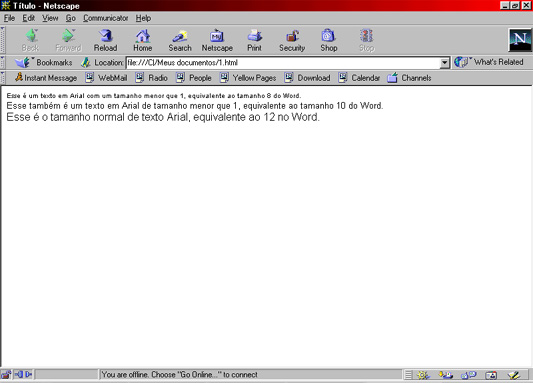This screenshot has height=383, width=533.
Task: Click the online/offline connection icon
Action: tap(23, 375)
